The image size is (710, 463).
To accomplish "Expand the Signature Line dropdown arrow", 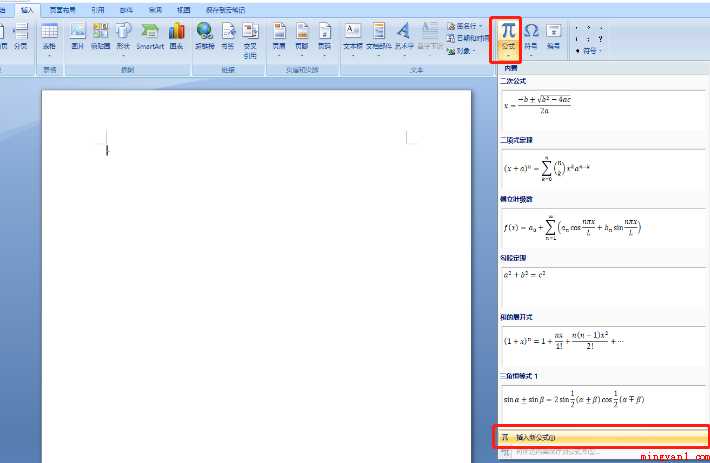I will pyautogui.click(x=481, y=26).
